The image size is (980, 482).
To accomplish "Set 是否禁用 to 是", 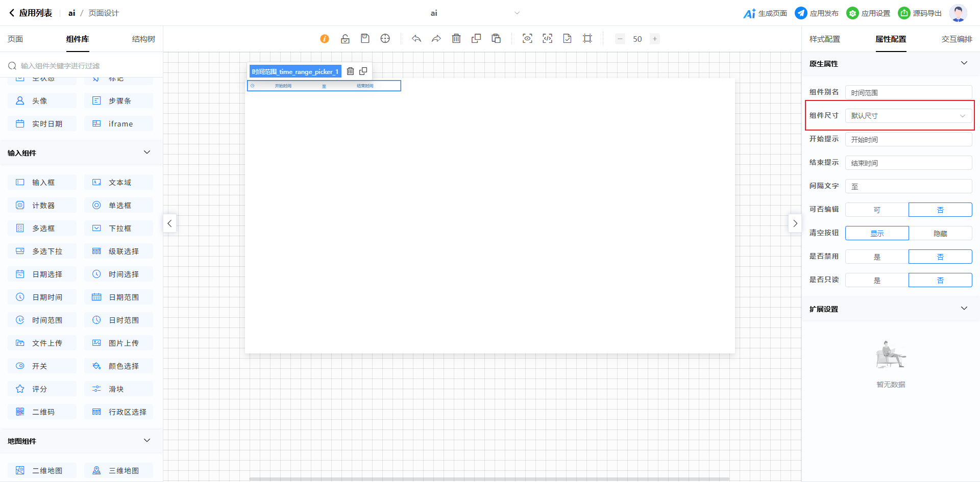I will [877, 257].
